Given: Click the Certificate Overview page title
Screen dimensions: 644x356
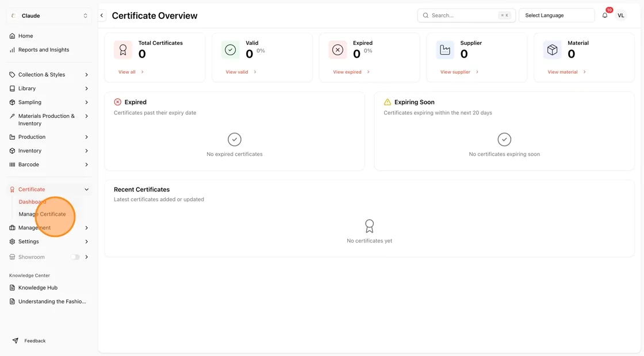Looking at the screenshot, I should pyautogui.click(x=155, y=16).
